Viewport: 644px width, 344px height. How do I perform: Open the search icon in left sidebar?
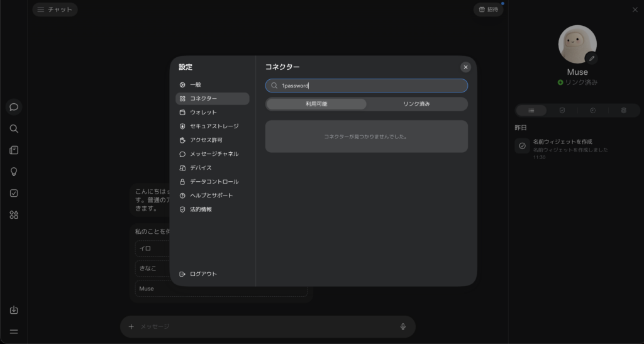(x=14, y=129)
